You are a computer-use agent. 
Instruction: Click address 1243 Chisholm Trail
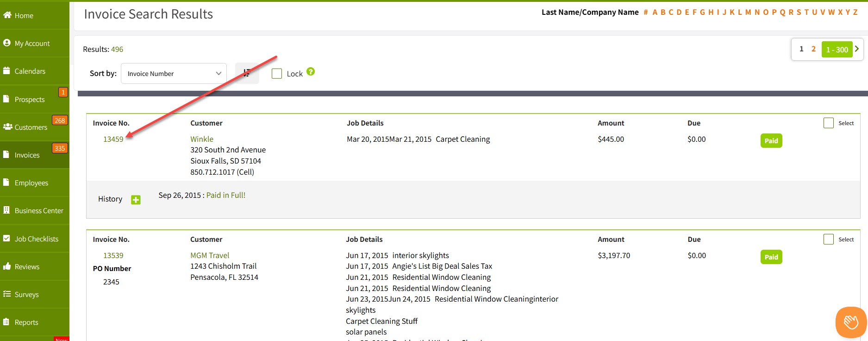coord(223,266)
